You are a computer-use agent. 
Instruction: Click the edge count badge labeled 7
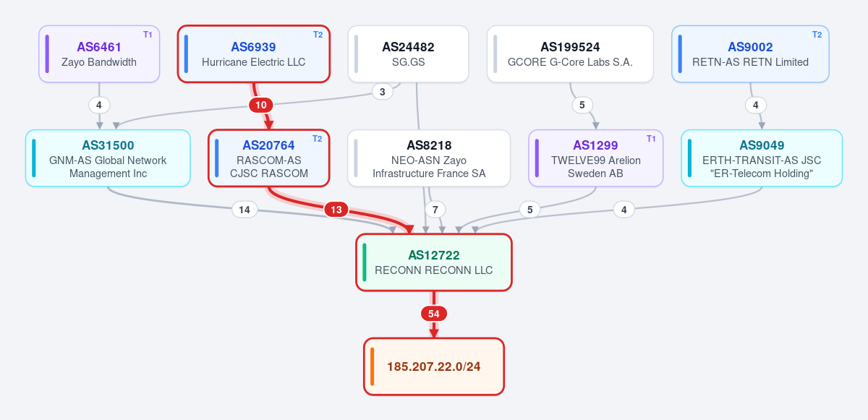tap(434, 210)
